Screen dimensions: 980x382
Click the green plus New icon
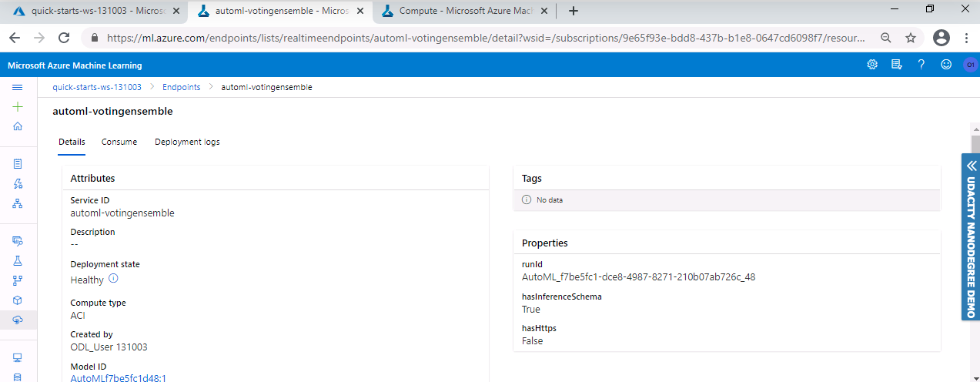click(18, 107)
